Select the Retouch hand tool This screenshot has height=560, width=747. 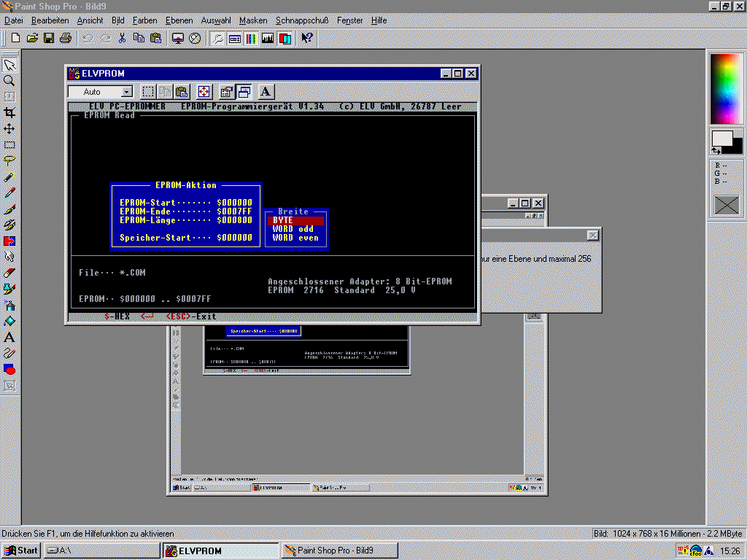9,257
